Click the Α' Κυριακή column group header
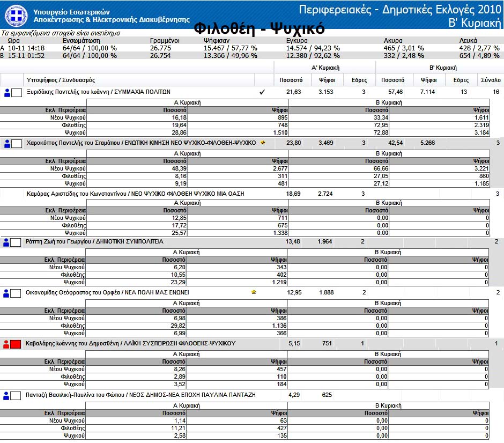The width and height of the screenshot is (504, 443). click(325, 68)
